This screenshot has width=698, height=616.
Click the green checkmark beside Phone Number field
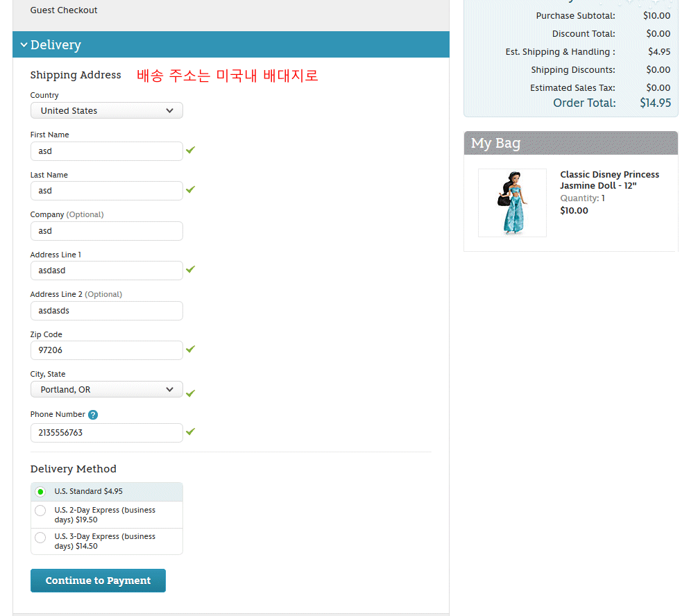pyautogui.click(x=190, y=431)
